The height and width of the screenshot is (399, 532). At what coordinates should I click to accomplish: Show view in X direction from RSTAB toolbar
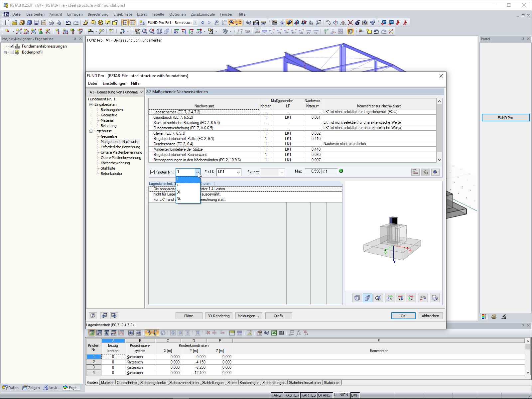pyautogui.click(x=177, y=31)
